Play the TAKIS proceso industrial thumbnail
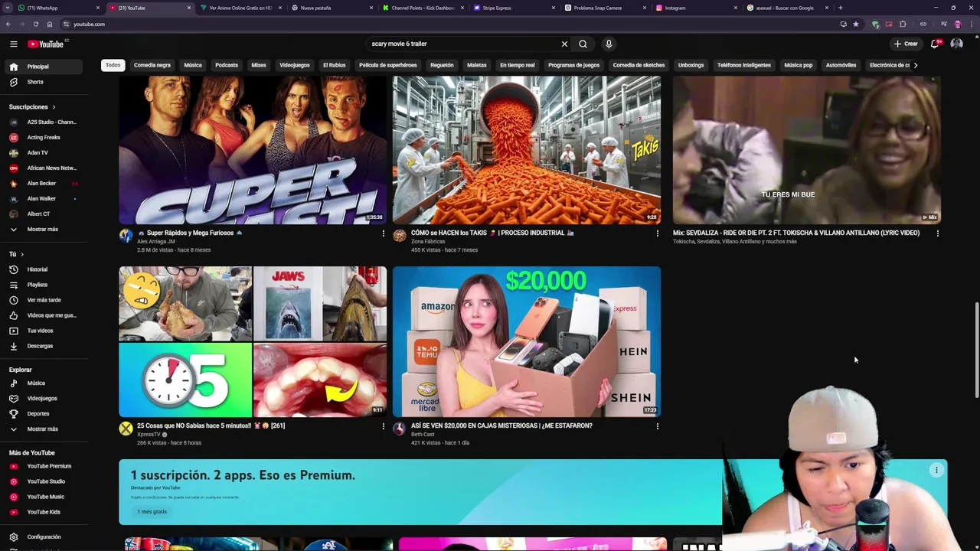980x551 pixels. tap(527, 150)
